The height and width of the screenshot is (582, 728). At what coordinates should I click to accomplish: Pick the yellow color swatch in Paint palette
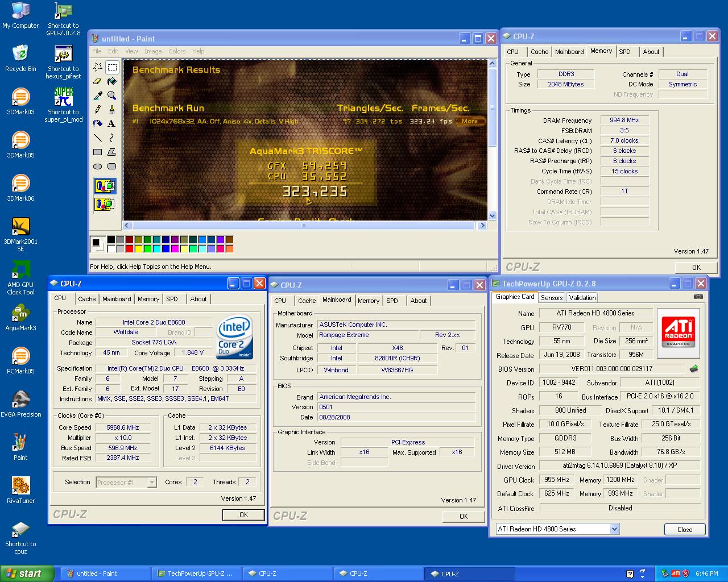tap(138, 248)
